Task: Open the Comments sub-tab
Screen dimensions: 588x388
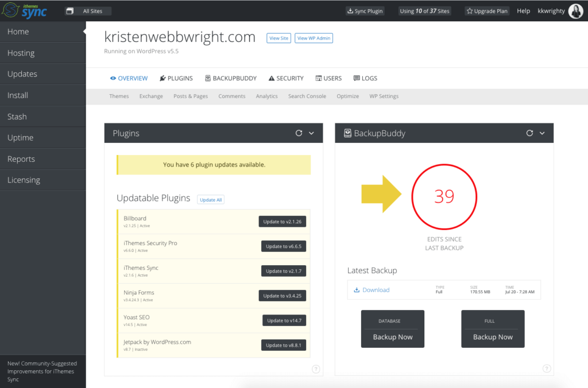Action: (x=232, y=96)
